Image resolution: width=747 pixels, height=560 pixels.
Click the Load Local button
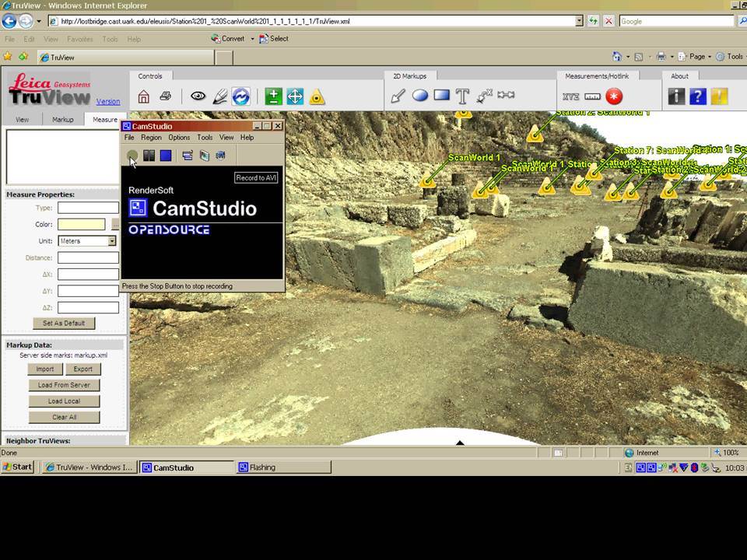[64, 401]
